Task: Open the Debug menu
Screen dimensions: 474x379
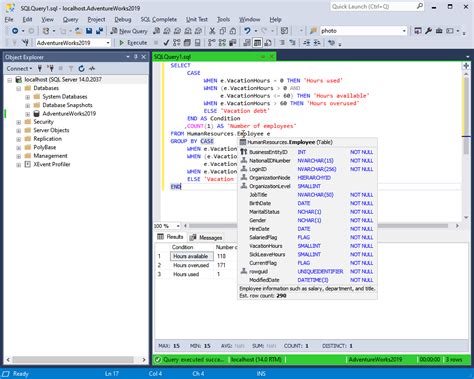Action: (x=123, y=19)
